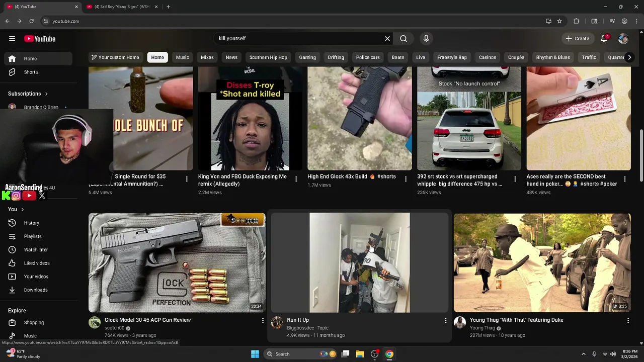This screenshot has height=362, width=644.
Task: Open 392 srt stock vs supercharged thumbnail
Action: 469,119
